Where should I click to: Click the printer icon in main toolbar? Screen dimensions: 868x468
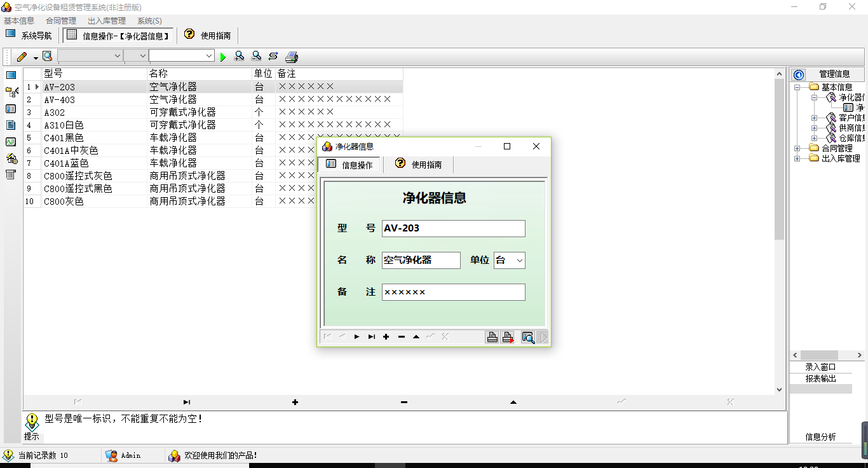(292, 57)
